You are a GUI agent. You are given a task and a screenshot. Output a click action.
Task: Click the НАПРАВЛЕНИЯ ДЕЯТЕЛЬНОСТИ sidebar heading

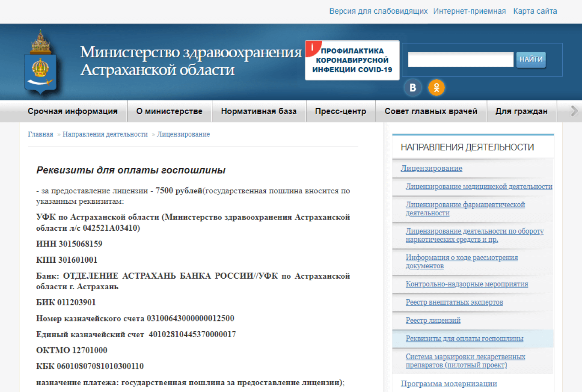coord(467,147)
